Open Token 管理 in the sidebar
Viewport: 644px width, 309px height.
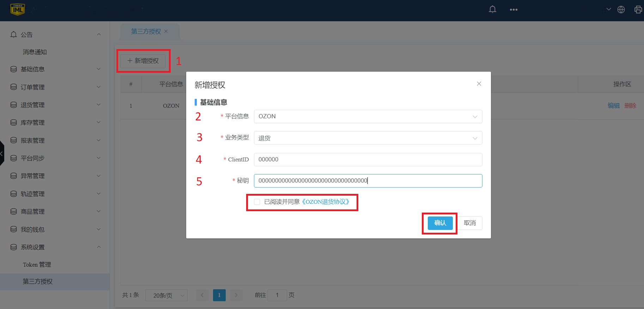[37, 265]
